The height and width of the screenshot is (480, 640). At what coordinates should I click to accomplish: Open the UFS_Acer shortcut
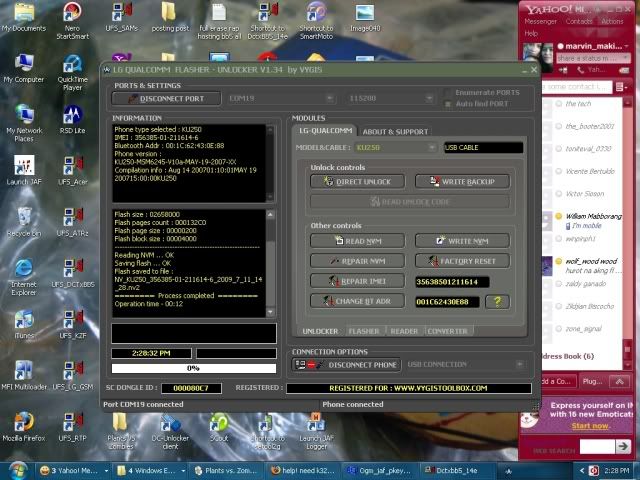click(x=72, y=171)
